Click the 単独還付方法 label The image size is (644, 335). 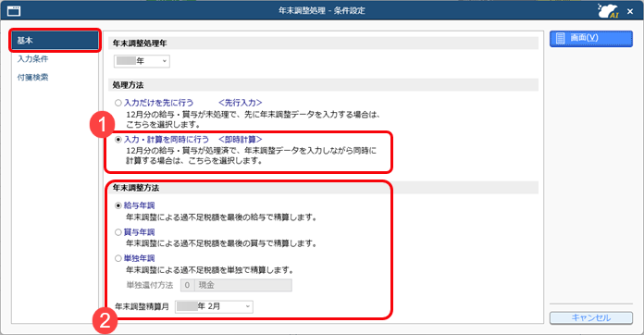[150, 285]
